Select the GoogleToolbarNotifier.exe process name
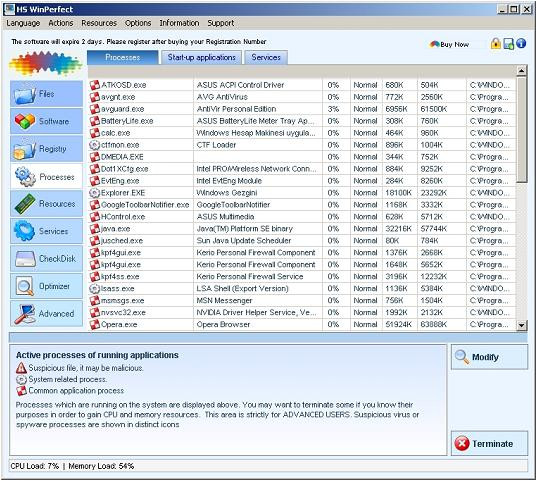Image resolution: width=536 pixels, height=481 pixels. point(145,205)
